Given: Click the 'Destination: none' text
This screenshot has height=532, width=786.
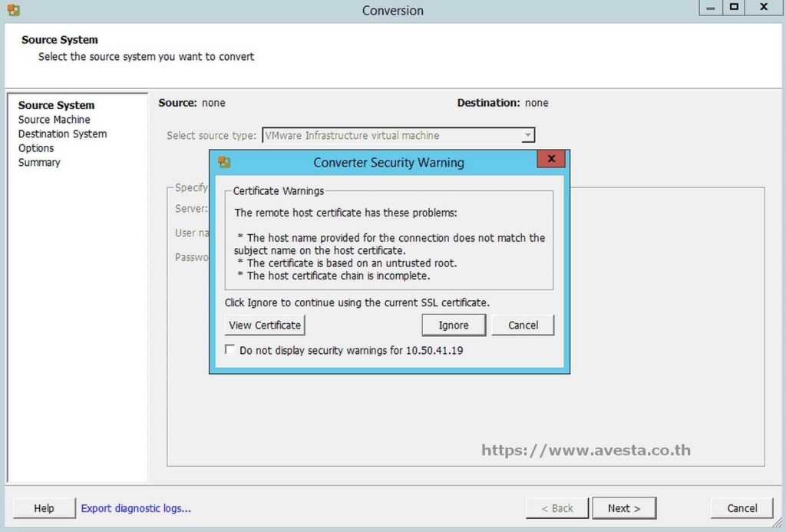Looking at the screenshot, I should (x=503, y=103).
